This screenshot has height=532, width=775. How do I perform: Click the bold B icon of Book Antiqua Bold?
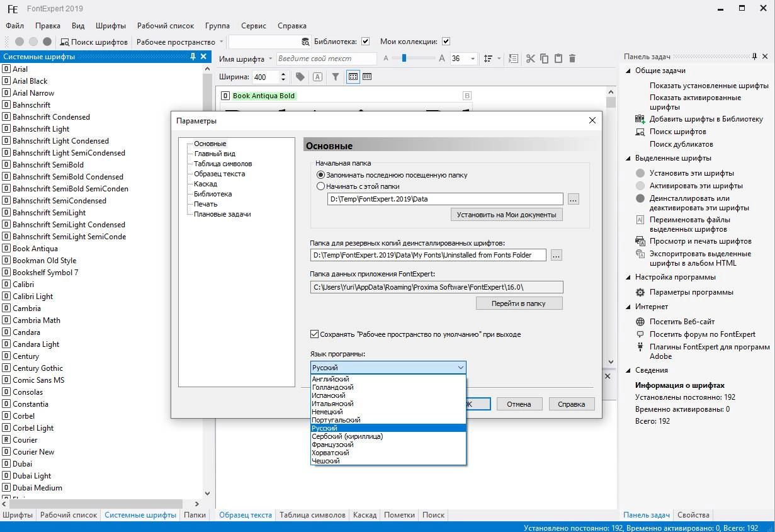467,96
